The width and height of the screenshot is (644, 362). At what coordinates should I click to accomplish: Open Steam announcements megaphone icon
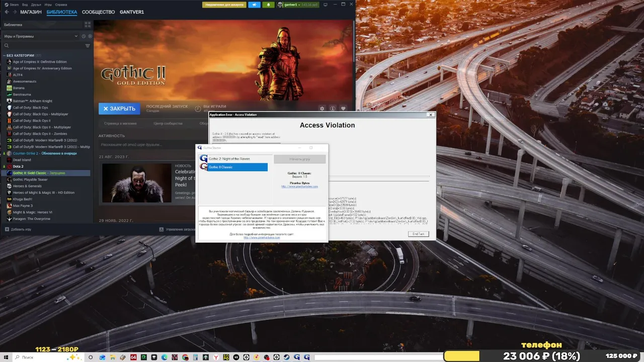[254, 5]
